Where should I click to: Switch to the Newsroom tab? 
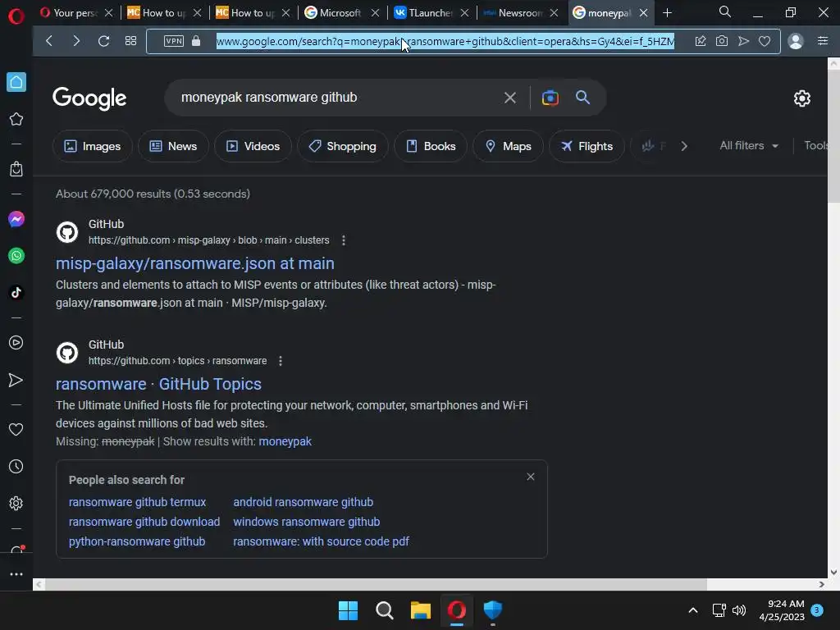coord(520,13)
